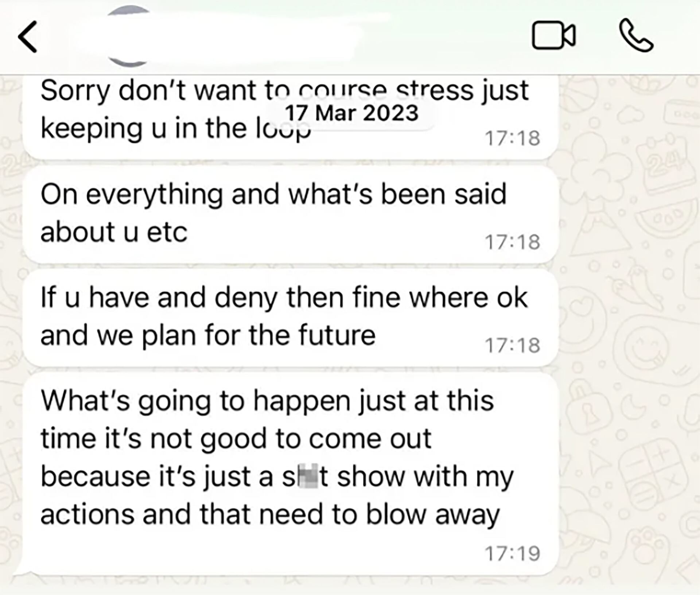Select the 'keeping u in the loop' message
700x595 pixels.
coord(175,128)
